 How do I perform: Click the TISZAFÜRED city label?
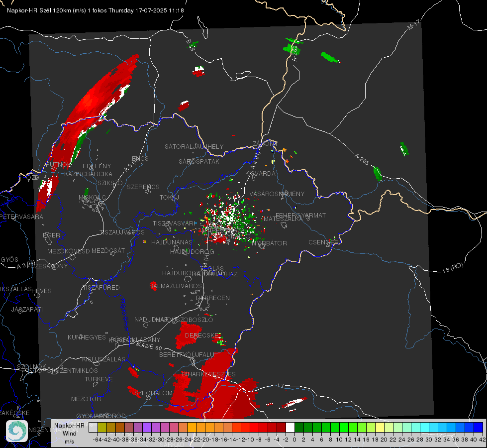[101, 288]
